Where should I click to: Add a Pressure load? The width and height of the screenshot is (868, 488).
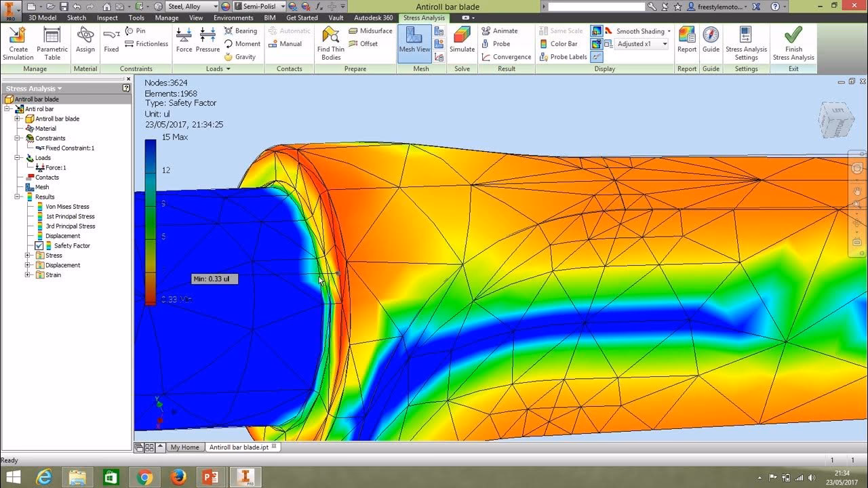[x=208, y=41]
